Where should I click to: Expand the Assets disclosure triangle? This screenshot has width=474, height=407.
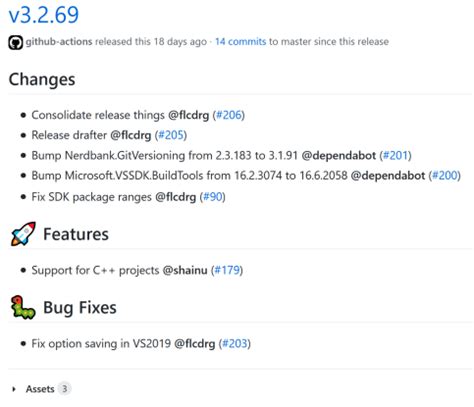(14, 389)
